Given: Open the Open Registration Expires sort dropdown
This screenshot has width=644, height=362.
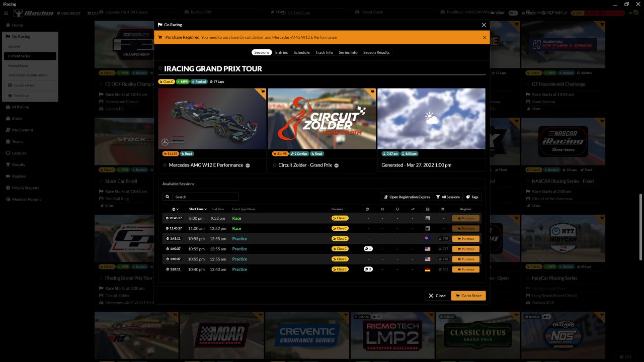Looking at the screenshot, I should pos(407,197).
